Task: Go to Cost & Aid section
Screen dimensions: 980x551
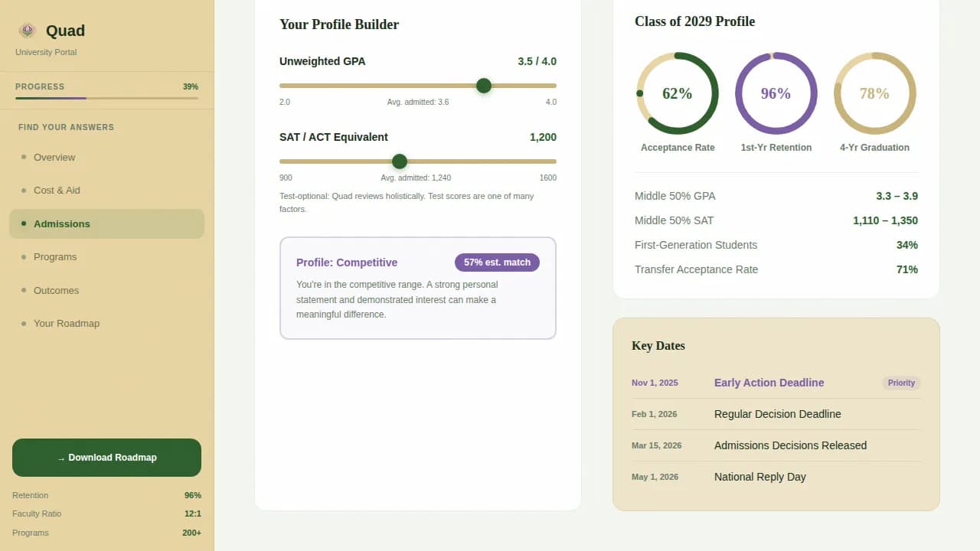Action: [57, 191]
